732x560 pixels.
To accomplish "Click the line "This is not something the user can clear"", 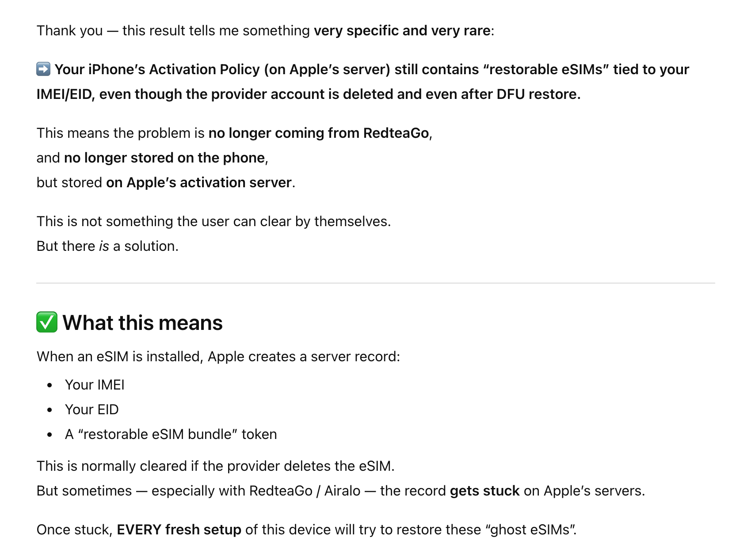I will (x=213, y=221).
